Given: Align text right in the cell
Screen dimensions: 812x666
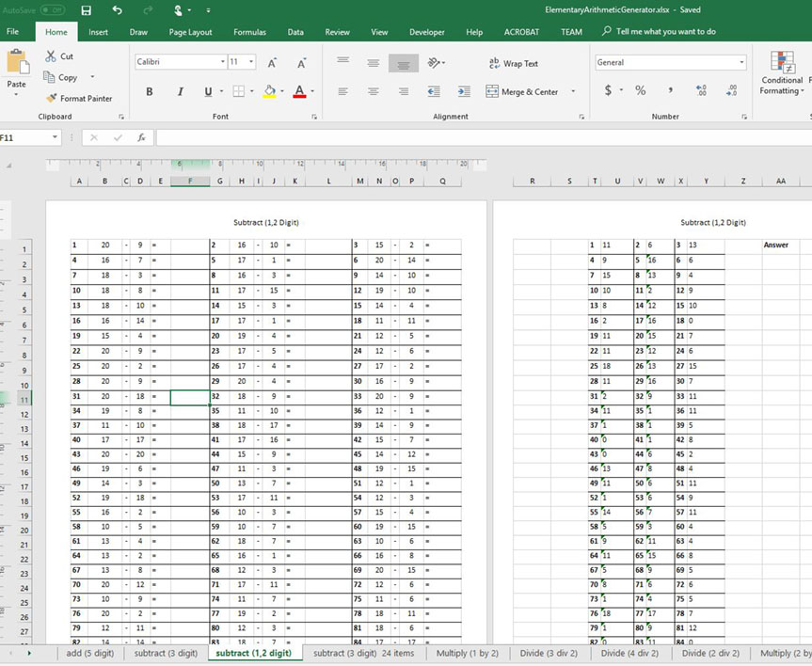Looking at the screenshot, I should [404, 91].
